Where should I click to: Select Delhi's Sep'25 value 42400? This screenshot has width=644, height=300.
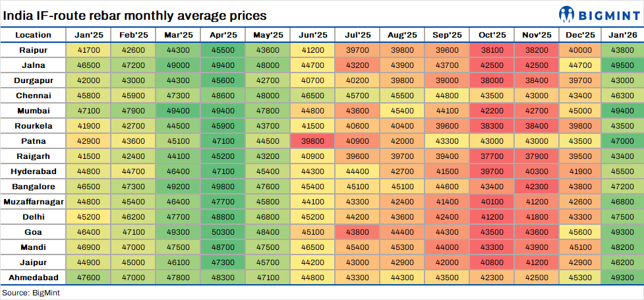coord(447,216)
